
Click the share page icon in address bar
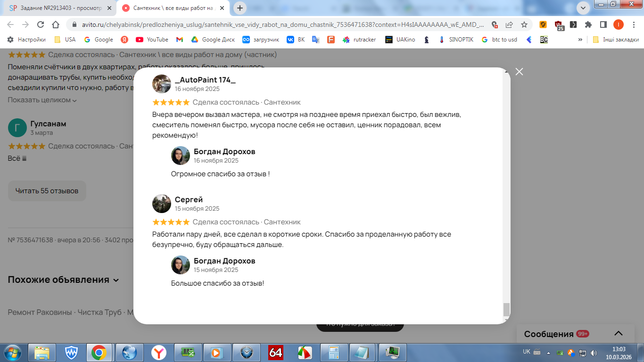(509, 25)
